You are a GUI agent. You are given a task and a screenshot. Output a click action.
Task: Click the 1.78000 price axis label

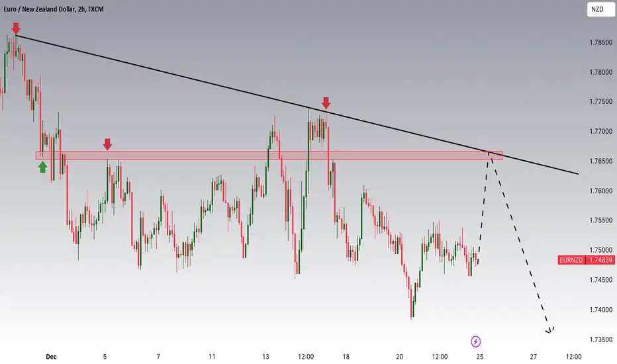coord(600,72)
